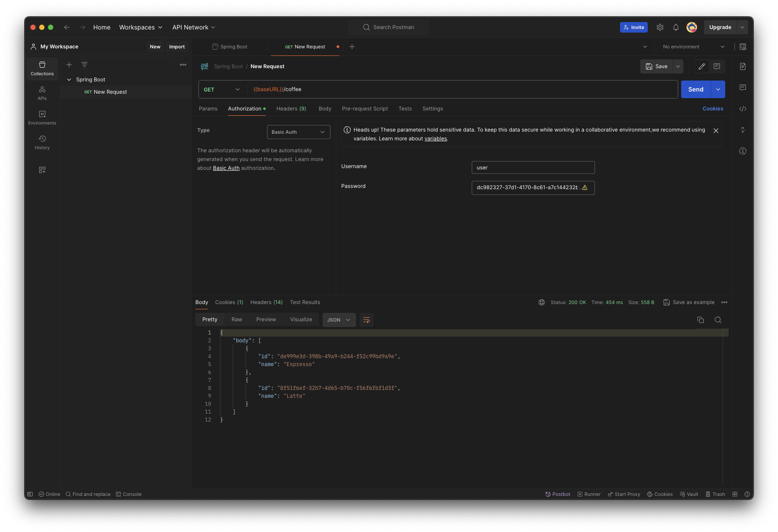This screenshot has width=778, height=532.
Task: Switch to response Cookies (1) tab
Action: (x=229, y=302)
